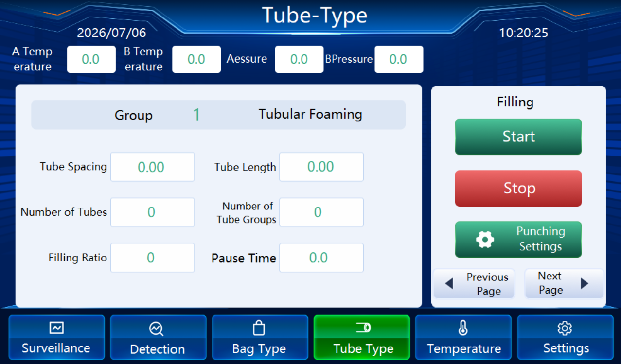The width and height of the screenshot is (621, 364).
Task: Select the Tube Type tube icon
Action: [x=363, y=328]
